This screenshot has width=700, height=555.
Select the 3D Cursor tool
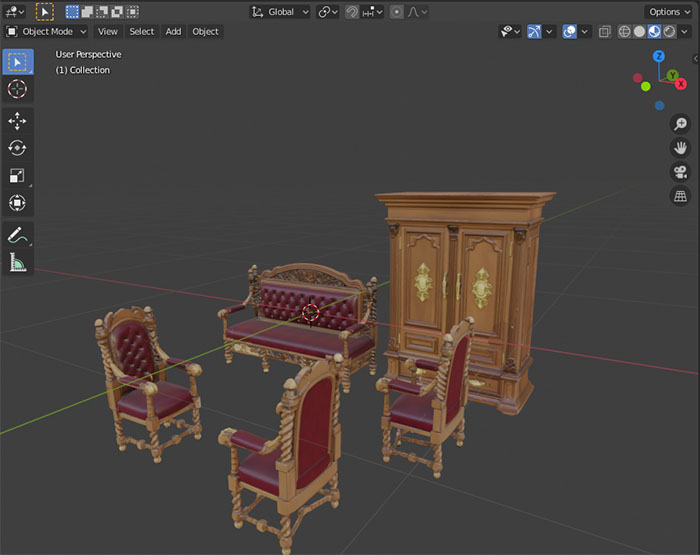click(18, 89)
